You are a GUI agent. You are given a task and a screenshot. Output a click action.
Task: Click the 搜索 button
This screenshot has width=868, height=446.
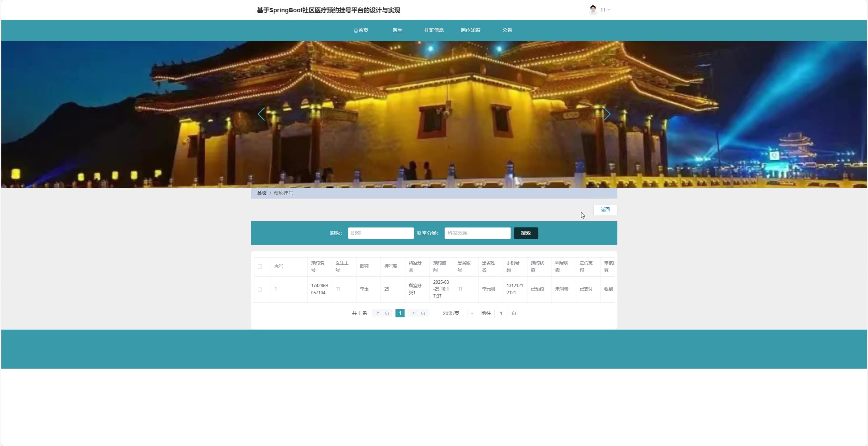point(526,233)
